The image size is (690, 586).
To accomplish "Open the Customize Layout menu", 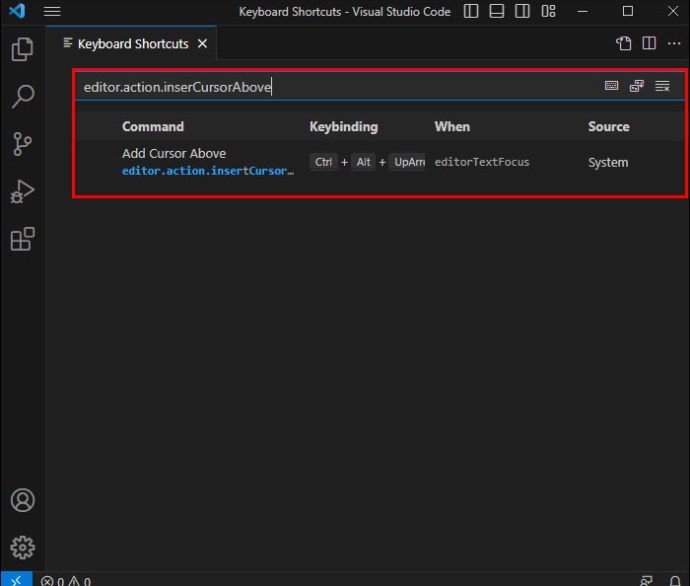I will (548, 11).
